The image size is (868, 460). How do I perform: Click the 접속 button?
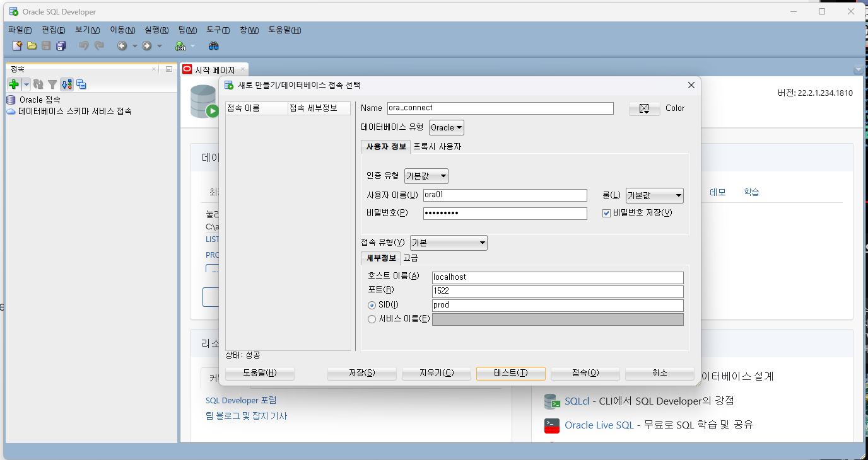point(585,373)
